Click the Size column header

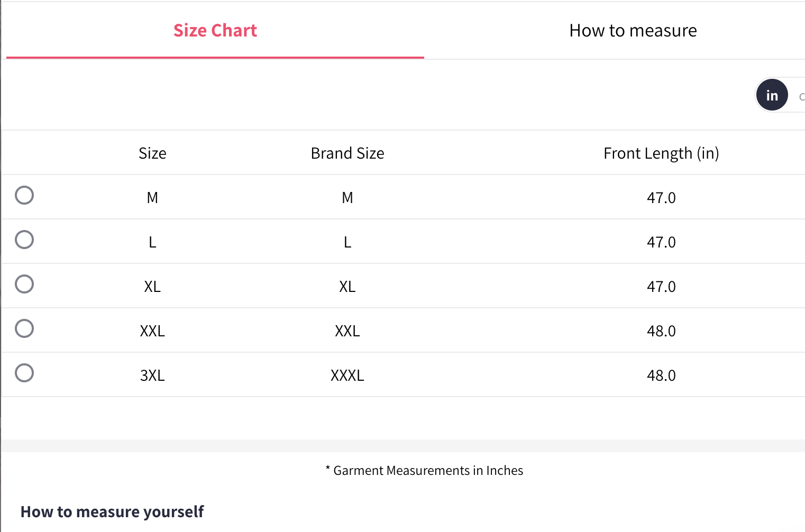point(152,153)
